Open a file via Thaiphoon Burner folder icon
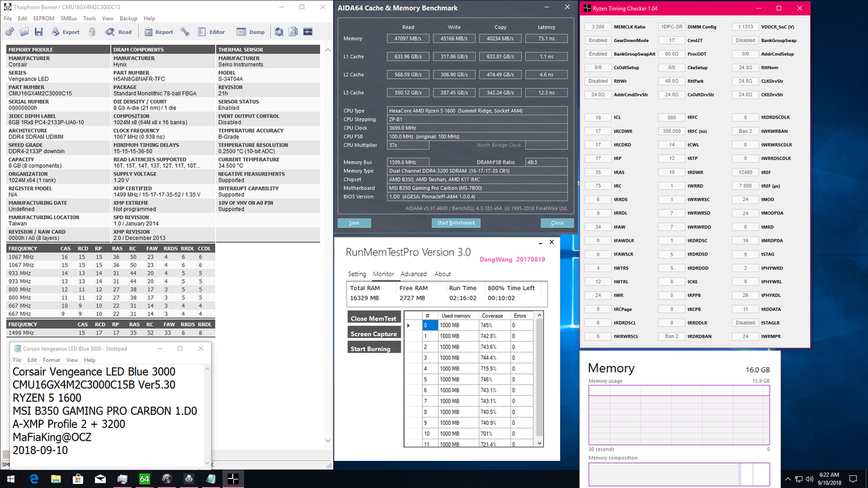The width and height of the screenshot is (868, 488). (24, 32)
